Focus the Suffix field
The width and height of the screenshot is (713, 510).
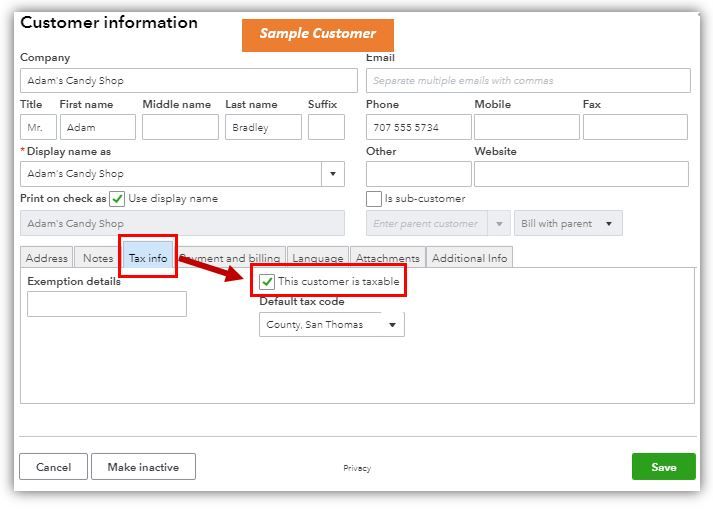tap(326, 127)
